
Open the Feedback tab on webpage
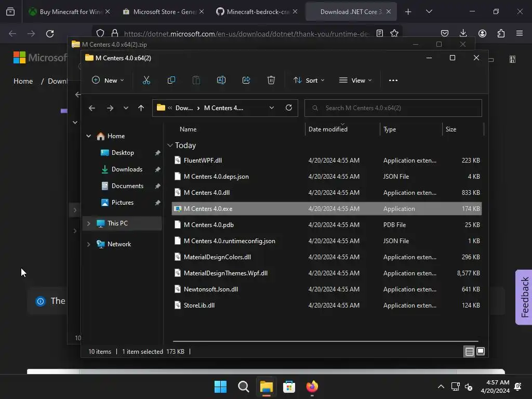pyautogui.click(x=524, y=297)
